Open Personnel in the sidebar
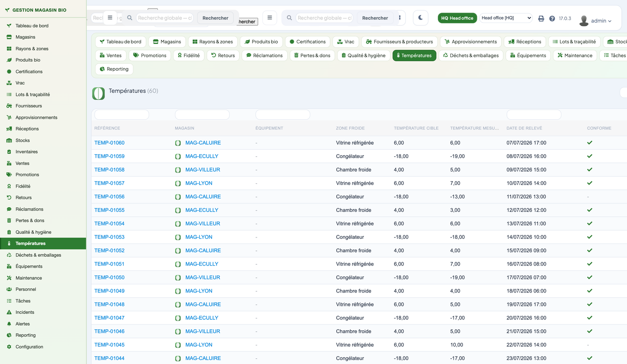Viewport: 627px width, 364px height. tap(43, 289)
